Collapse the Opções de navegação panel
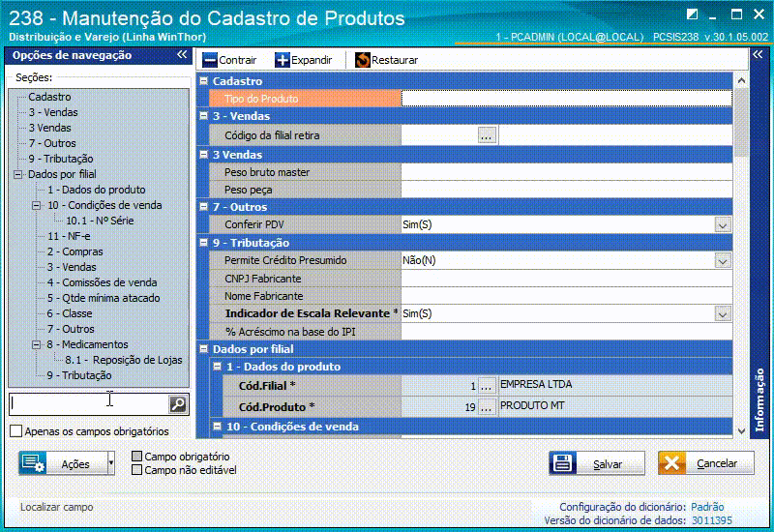This screenshot has width=774, height=532. click(x=182, y=55)
